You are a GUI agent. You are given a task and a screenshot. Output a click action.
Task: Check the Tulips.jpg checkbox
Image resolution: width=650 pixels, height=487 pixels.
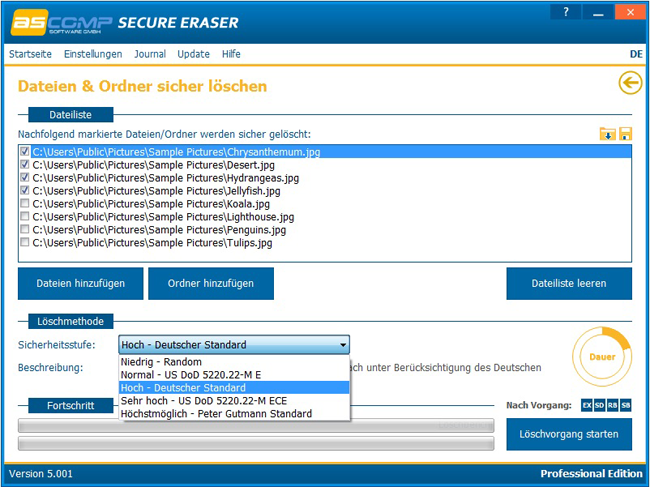[25, 242]
